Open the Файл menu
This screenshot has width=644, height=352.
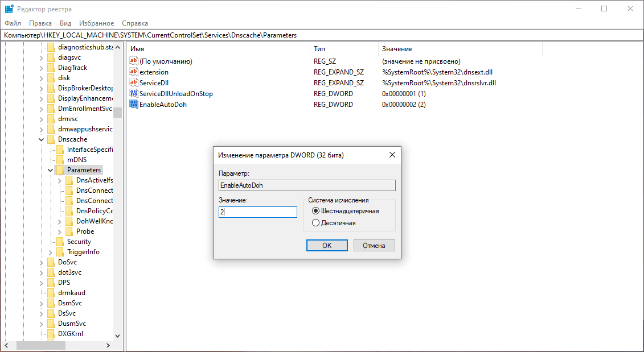[13, 23]
